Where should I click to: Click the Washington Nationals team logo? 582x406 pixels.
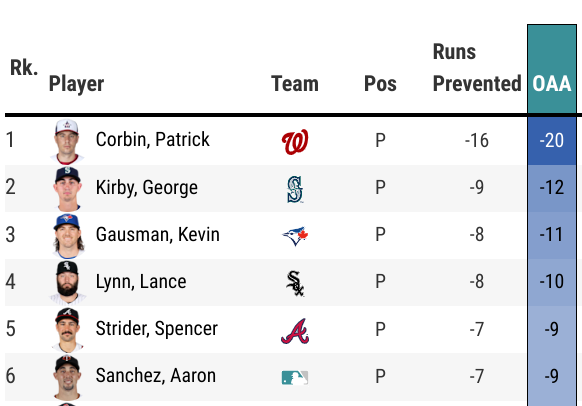295,141
